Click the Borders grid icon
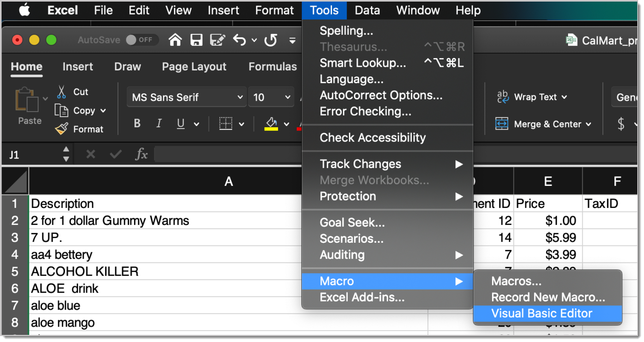 click(x=226, y=124)
